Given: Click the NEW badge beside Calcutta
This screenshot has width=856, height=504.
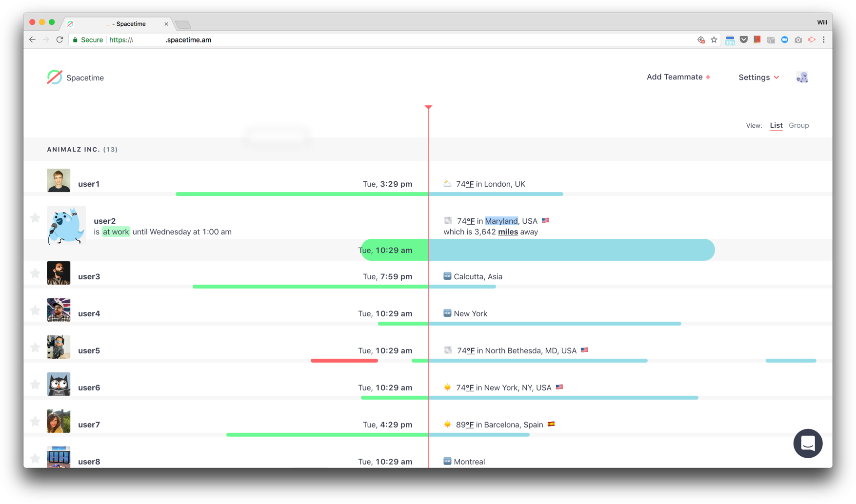Looking at the screenshot, I should click(447, 276).
